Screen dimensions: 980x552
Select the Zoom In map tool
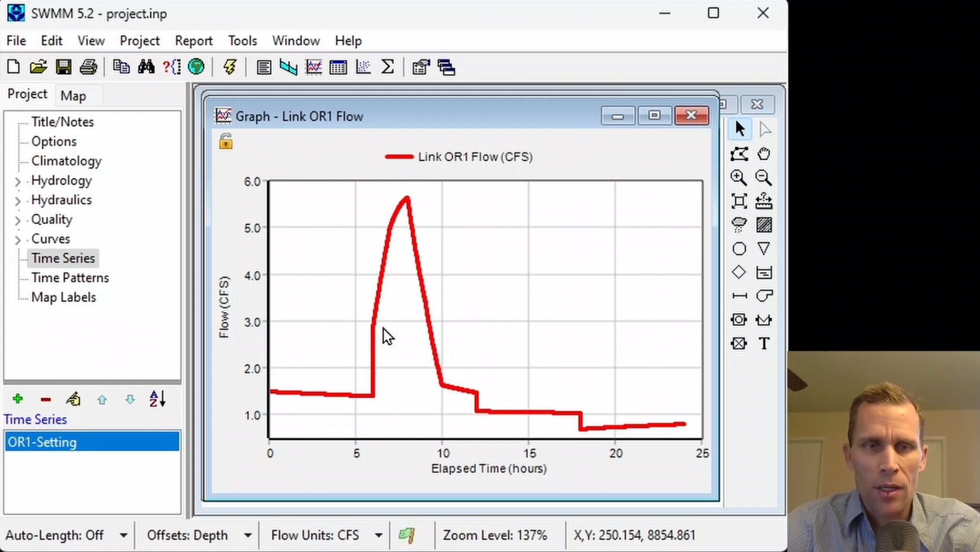pos(739,178)
